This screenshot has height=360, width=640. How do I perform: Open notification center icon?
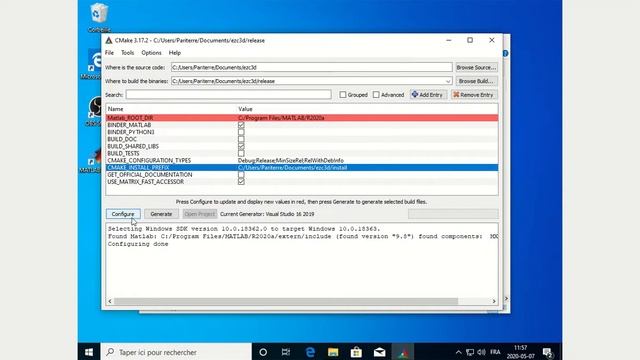coord(548,352)
